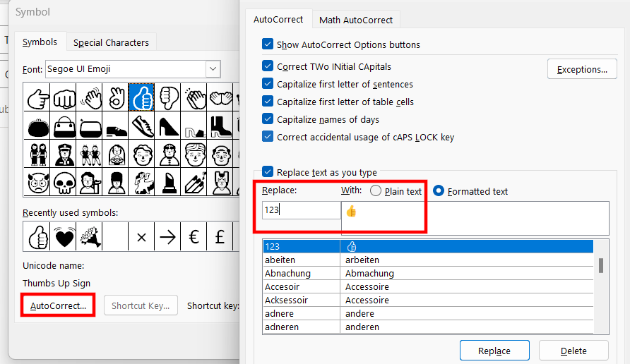The height and width of the screenshot is (364, 630).
Task: Select the Accesoir entry in the list
Action: click(x=428, y=286)
